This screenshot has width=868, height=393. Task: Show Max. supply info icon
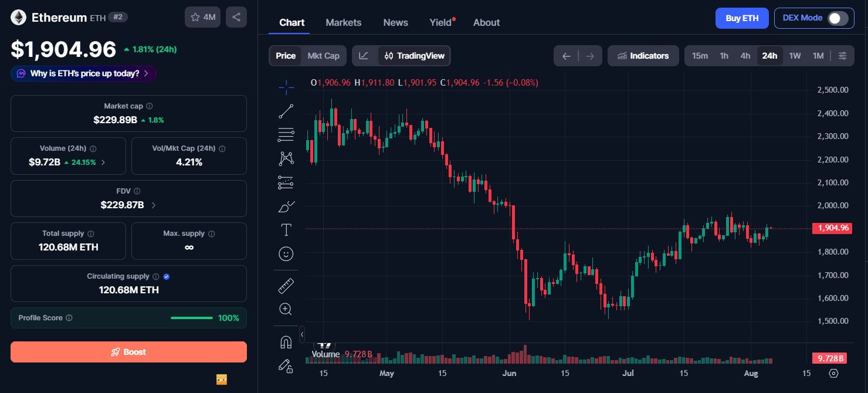click(212, 233)
